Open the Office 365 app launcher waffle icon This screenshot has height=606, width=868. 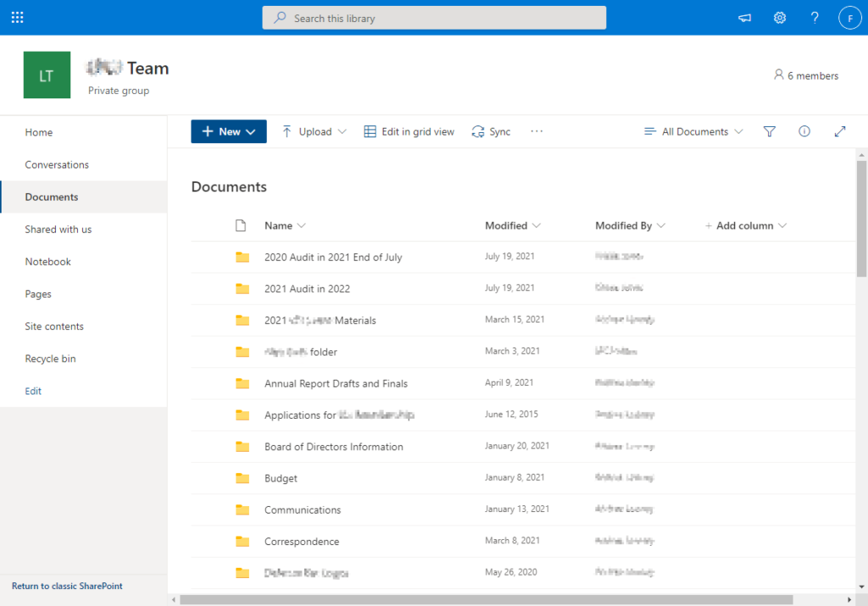17,17
